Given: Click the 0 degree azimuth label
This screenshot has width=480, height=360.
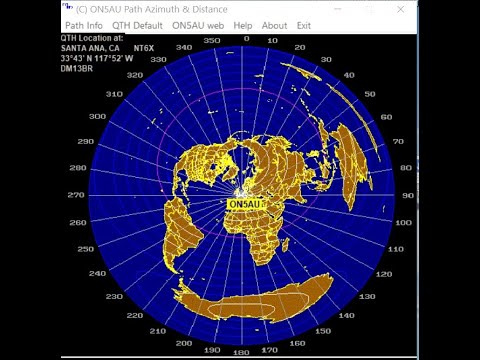Looking at the screenshot, I should (x=246, y=39).
